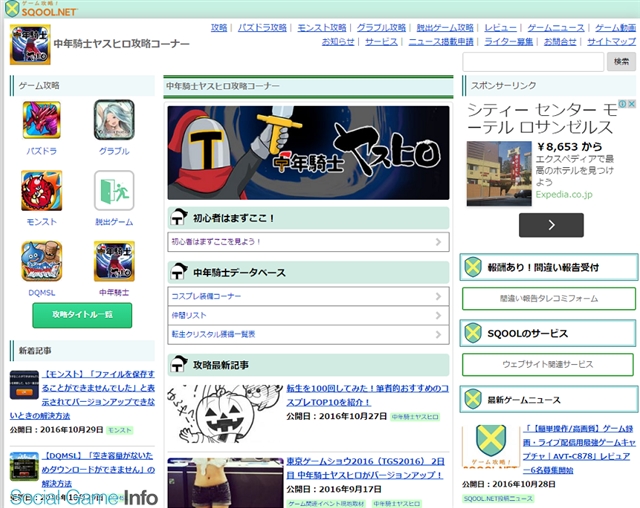The image size is (640, 508).
Task: Click the 中年騎士ヤスヒロ main banner image
Action: click(308, 153)
